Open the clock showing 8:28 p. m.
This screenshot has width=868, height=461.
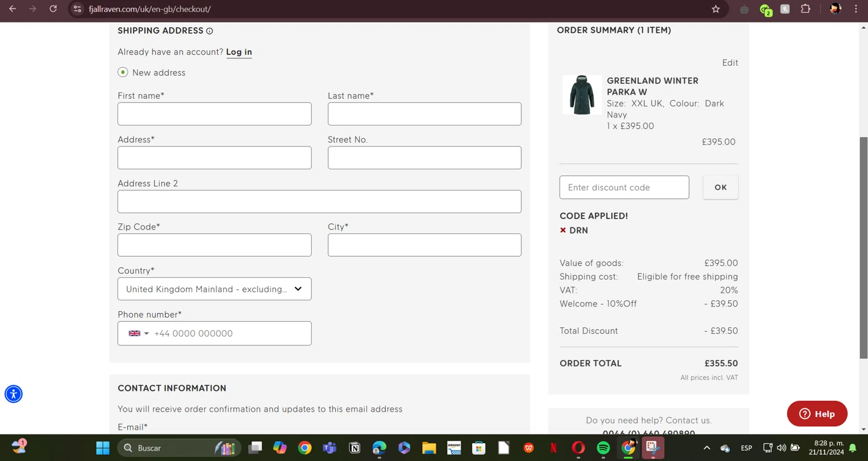pyautogui.click(x=827, y=448)
